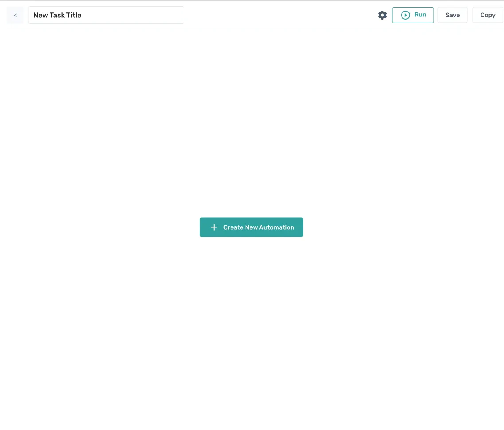This screenshot has width=504, height=430.
Task: Click the New Task Title input field
Action: [x=106, y=15]
